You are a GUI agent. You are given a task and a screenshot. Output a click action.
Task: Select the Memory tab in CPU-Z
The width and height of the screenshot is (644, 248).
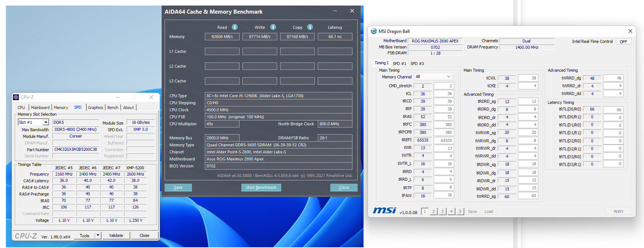[61, 108]
